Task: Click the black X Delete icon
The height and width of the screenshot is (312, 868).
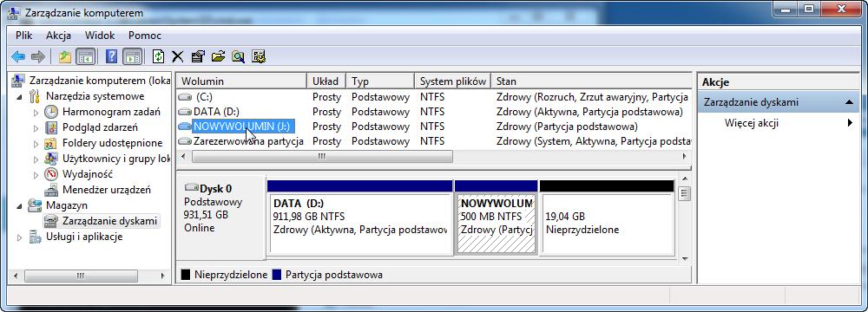Action: tap(177, 56)
